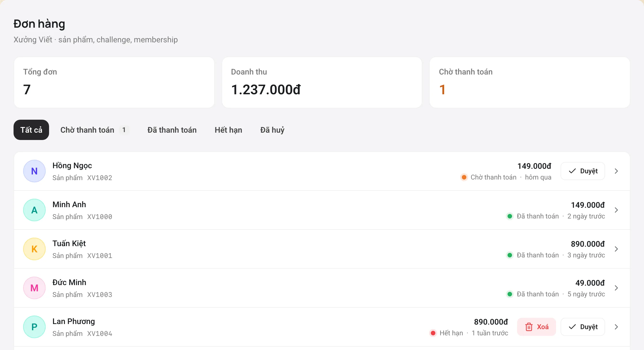This screenshot has height=350, width=644.
Task: Click the P avatar of Lan Phương
Action: pyautogui.click(x=34, y=327)
